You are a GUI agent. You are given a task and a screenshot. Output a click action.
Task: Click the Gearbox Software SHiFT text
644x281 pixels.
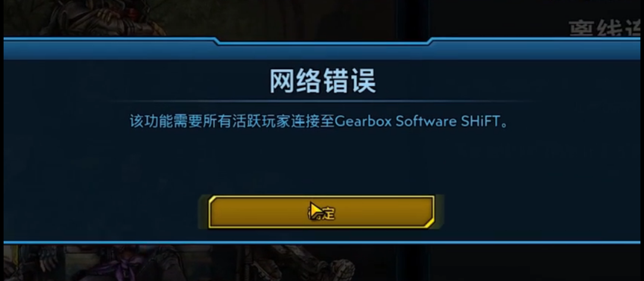coord(417,122)
